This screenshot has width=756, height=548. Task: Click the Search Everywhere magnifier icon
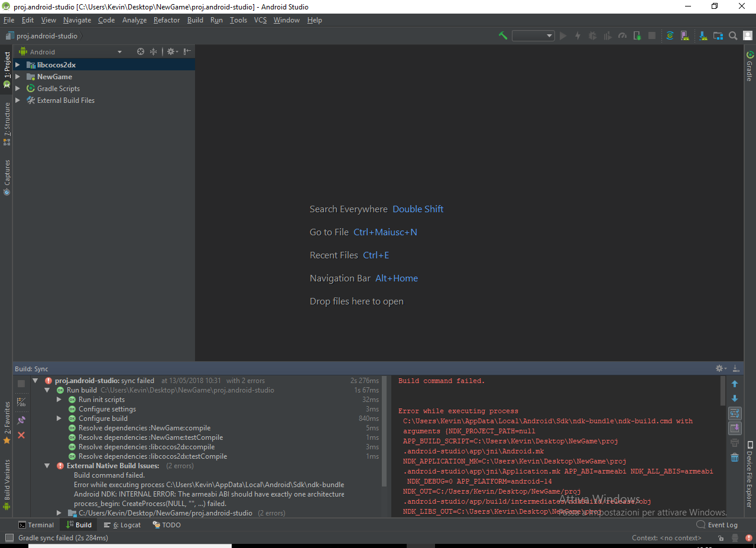733,35
